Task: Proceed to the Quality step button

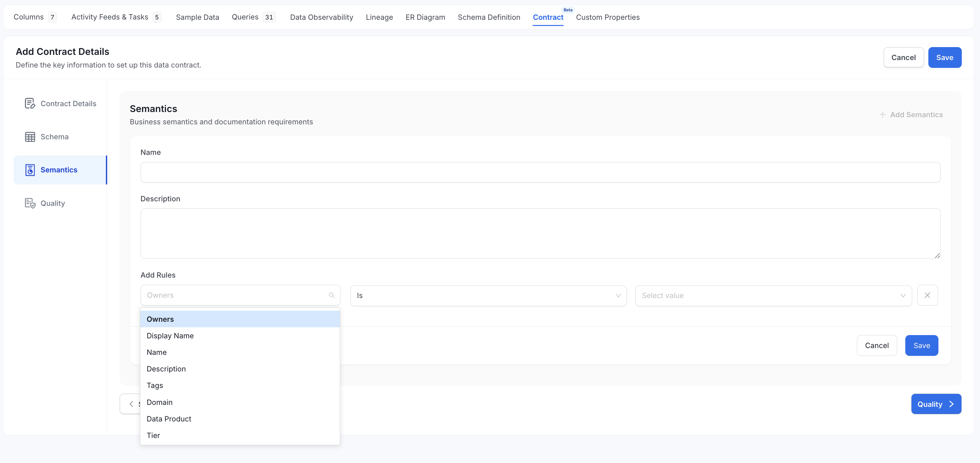Action: coord(936,404)
